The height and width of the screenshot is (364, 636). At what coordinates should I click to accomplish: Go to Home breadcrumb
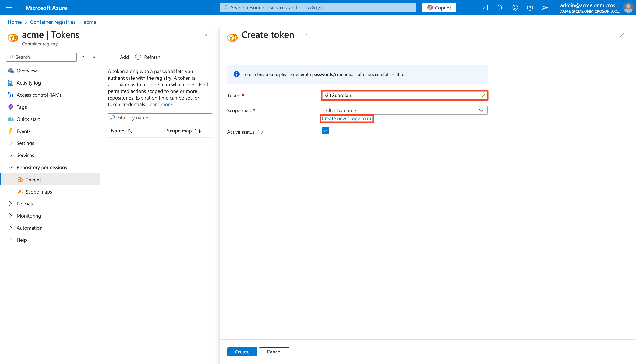(15, 22)
